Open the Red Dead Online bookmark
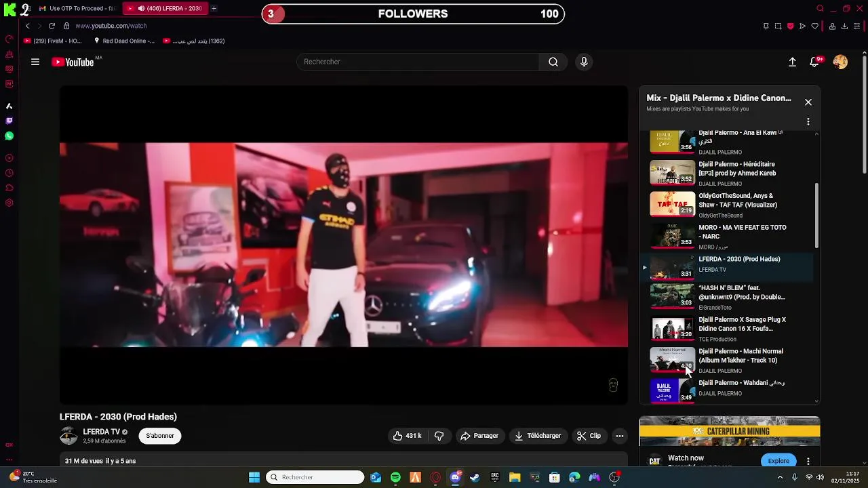 [124, 41]
